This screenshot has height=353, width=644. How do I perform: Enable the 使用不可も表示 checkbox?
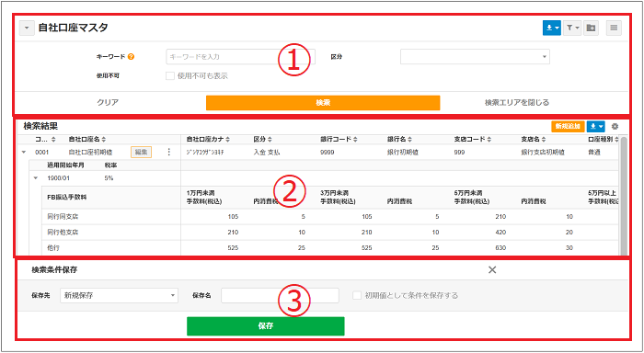pos(169,76)
